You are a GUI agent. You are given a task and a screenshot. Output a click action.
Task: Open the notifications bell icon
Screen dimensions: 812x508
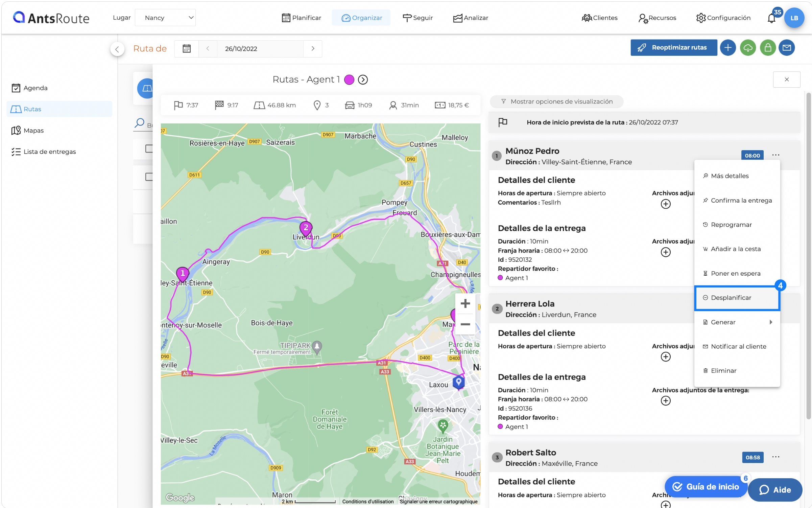pyautogui.click(x=771, y=18)
